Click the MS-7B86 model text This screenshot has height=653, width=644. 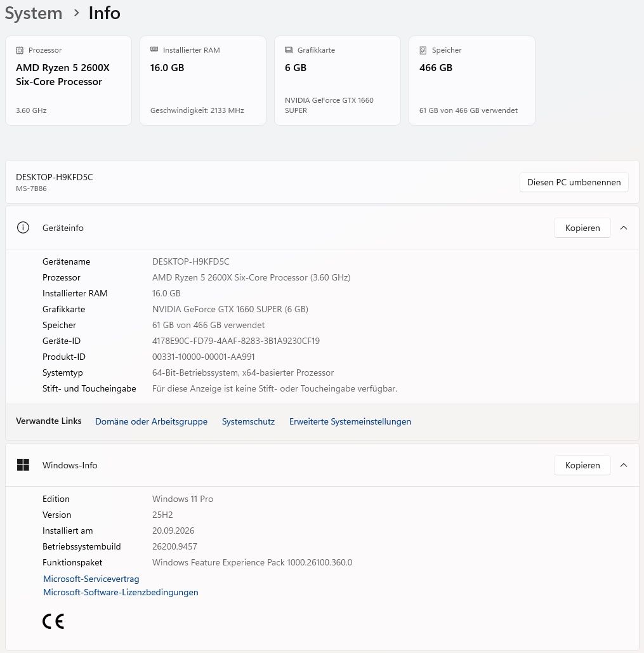tap(31, 188)
